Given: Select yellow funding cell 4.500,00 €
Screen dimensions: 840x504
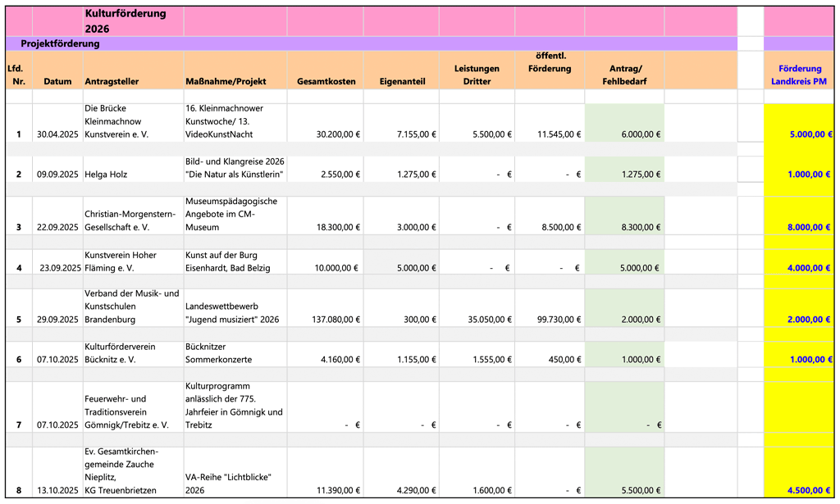Looking at the screenshot, I should 800,490.
